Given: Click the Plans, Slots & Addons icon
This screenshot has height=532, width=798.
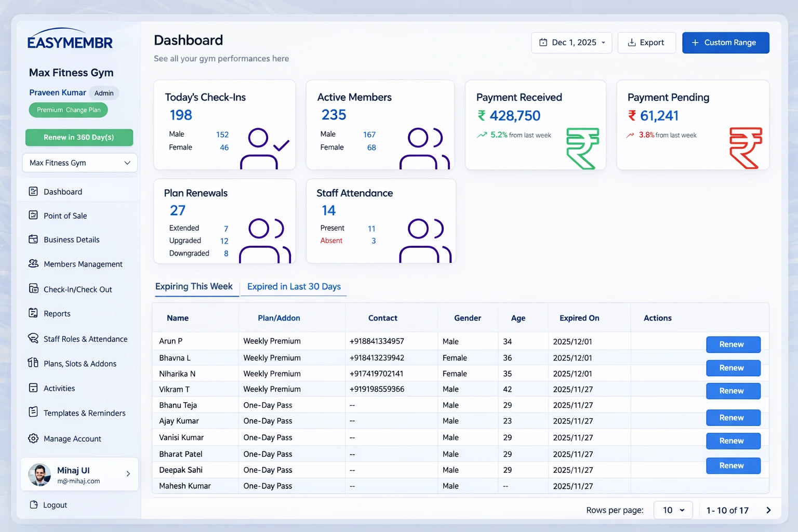Looking at the screenshot, I should coord(33,363).
